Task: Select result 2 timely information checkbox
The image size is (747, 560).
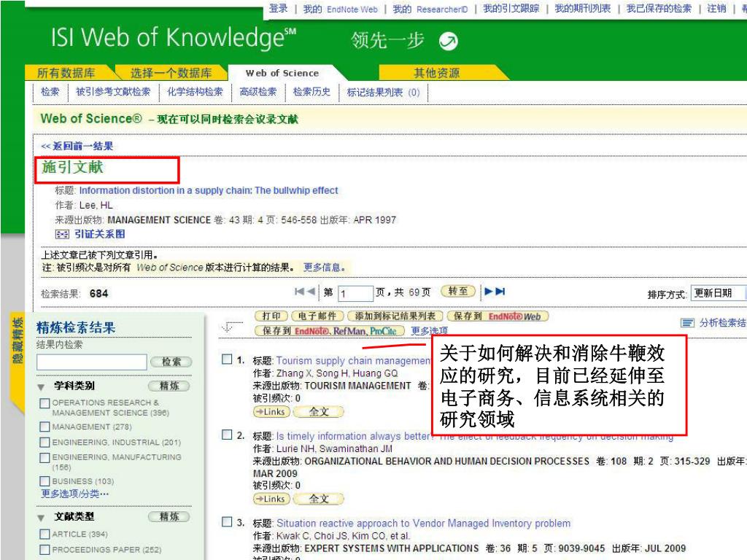Action: coord(227,435)
